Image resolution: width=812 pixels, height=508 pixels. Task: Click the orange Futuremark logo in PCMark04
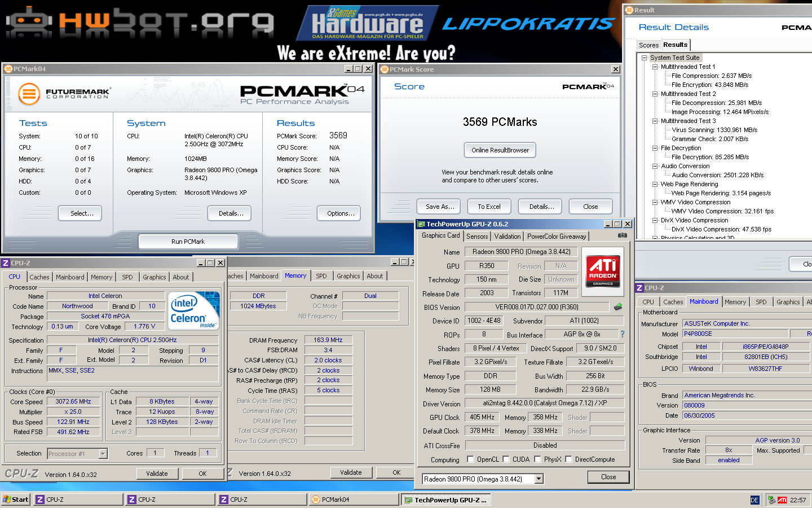[x=29, y=94]
